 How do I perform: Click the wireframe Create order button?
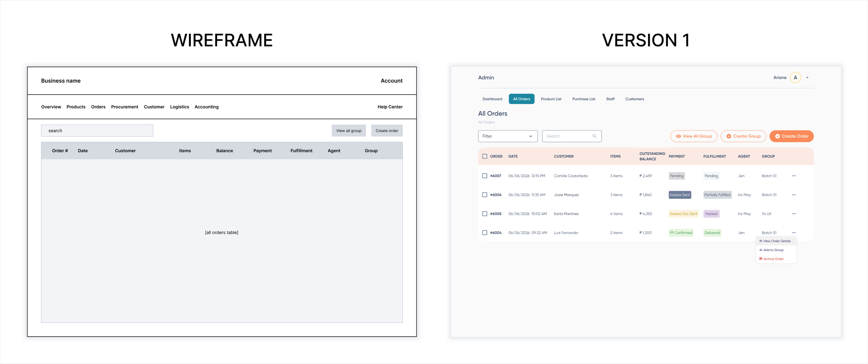pyautogui.click(x=387, y=131)
